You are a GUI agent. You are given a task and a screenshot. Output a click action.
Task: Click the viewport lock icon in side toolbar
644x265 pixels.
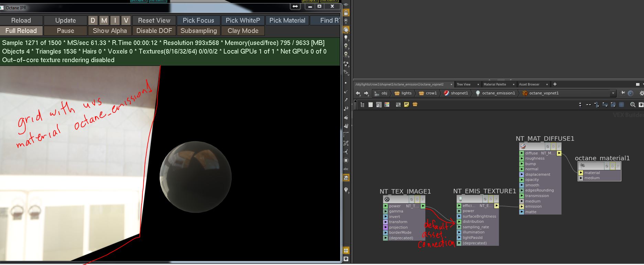346,13
